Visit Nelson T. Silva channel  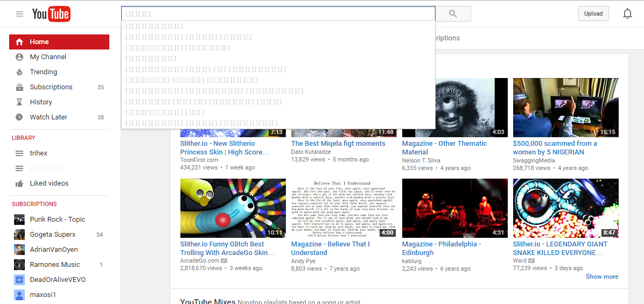tap(423, 160)
